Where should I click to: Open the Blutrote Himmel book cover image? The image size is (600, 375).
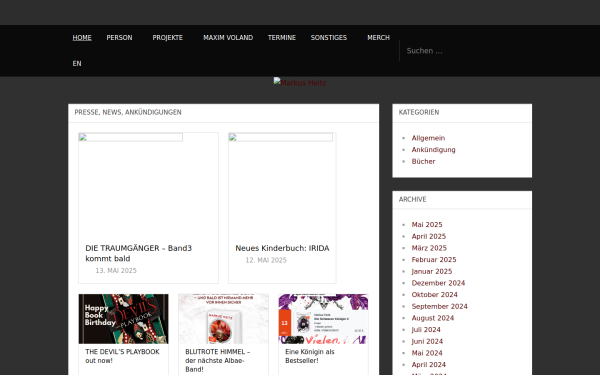223,319
